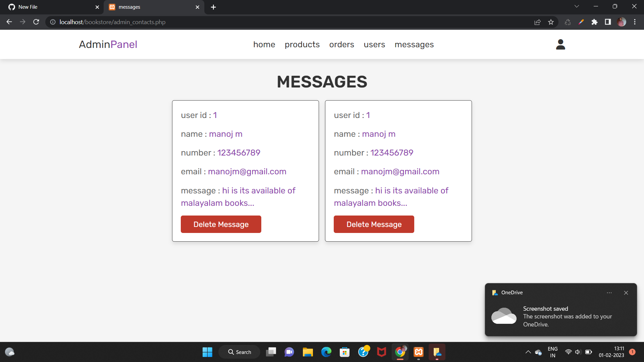Open XAMPP from the taskbar
Screen dimensions: 644x362
419,352
